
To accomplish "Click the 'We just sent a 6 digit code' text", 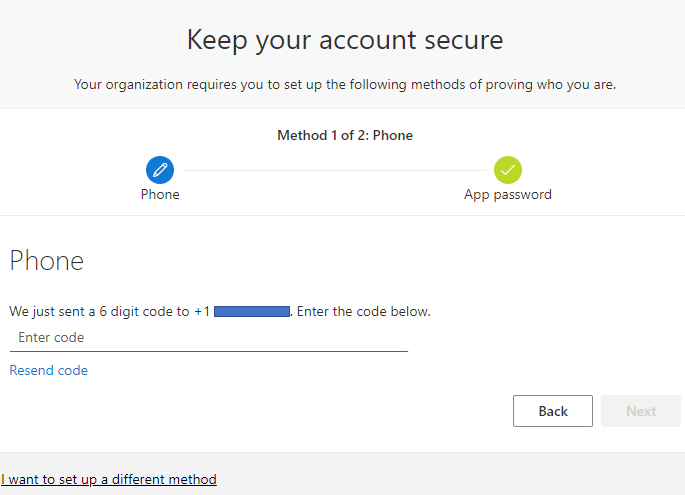I will click(x=99, y=312).
